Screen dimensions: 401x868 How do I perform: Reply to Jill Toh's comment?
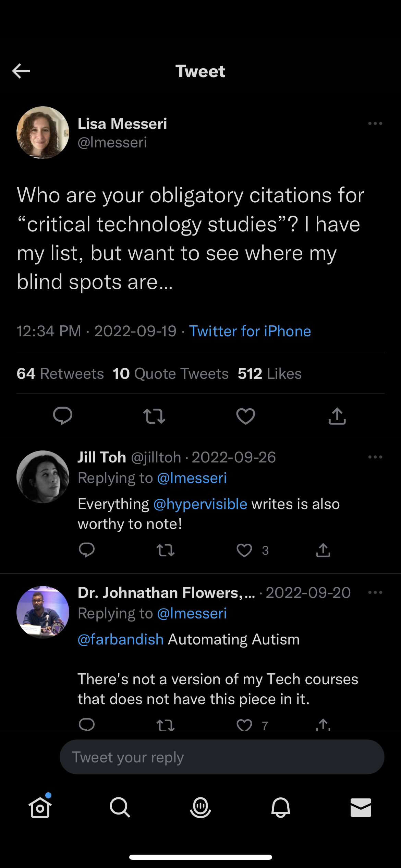tap(87, 550)
